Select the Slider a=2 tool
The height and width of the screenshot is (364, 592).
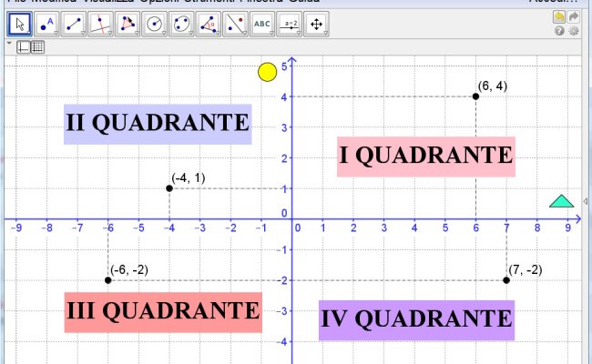(x=290, y=25)
